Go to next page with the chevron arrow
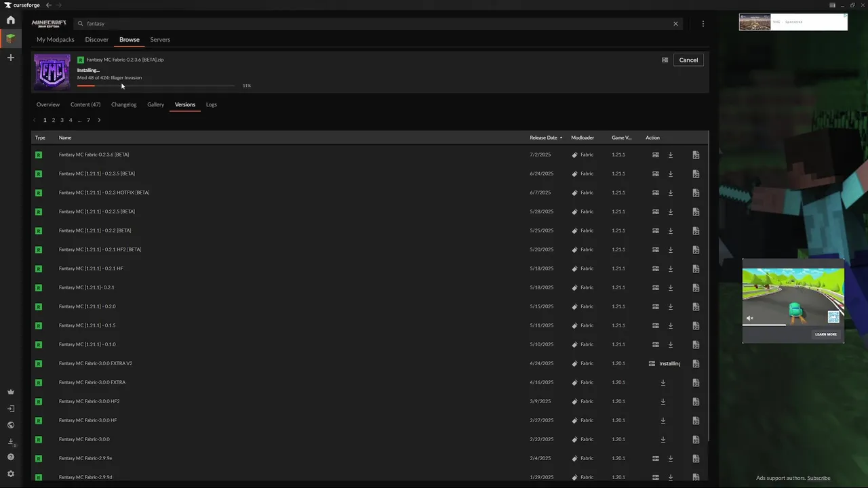Screen dimensions: 868x488 coord(99,120)
